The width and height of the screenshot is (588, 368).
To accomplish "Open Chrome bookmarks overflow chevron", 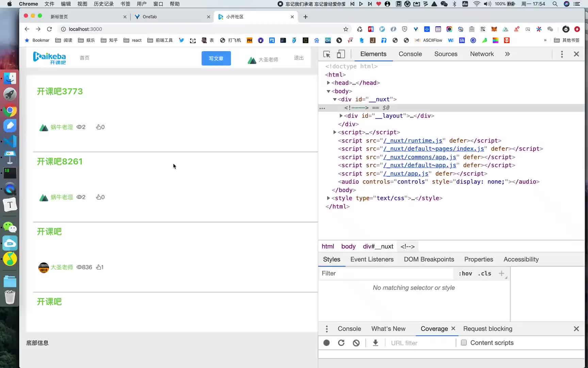I will tap(545, 40).
